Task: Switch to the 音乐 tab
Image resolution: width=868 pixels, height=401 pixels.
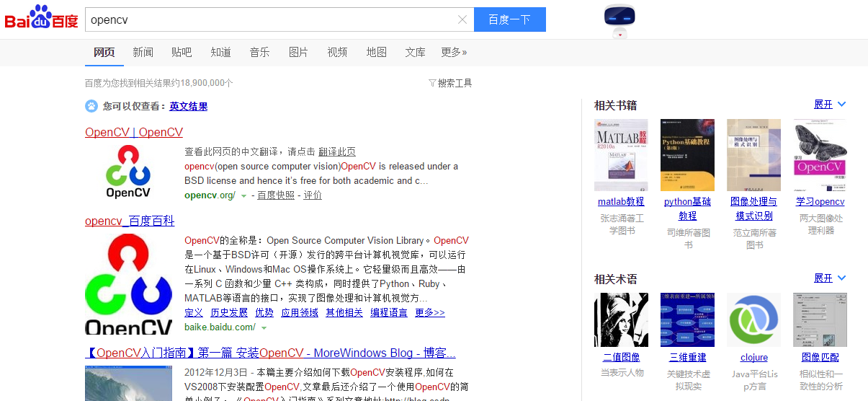Action: pos(259,52)
